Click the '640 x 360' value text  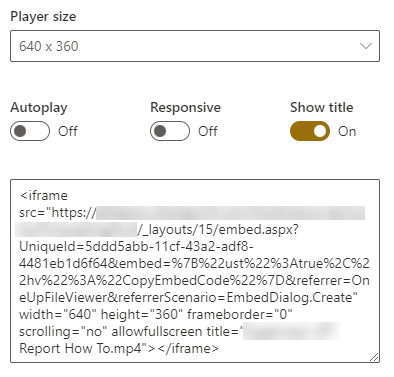coord(49,46)
